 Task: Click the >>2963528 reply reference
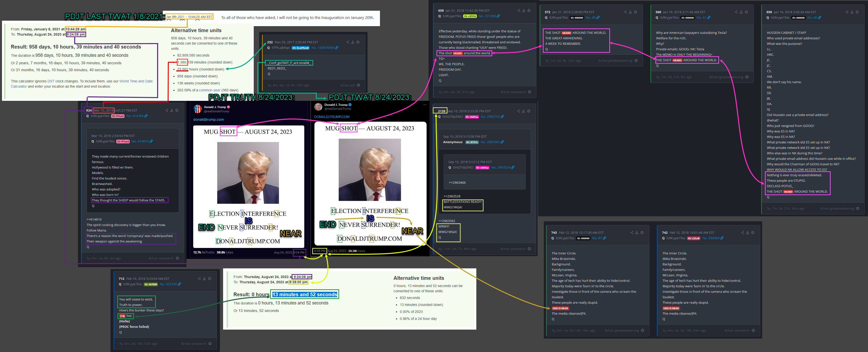[452, 196]
